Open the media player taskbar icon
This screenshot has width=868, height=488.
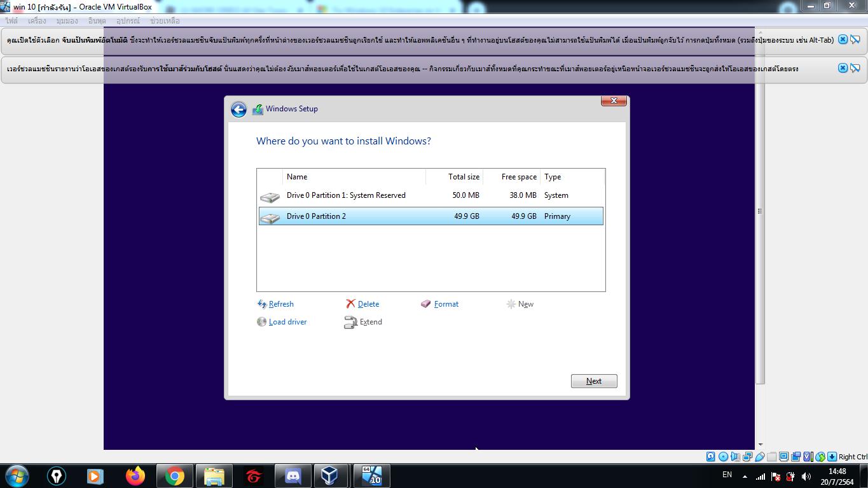point(95,476)
